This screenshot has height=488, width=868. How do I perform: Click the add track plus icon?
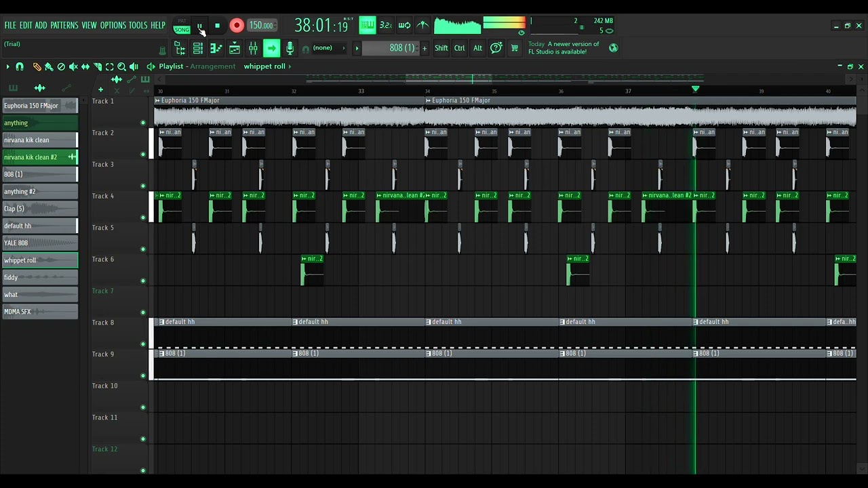click(100, 89)
